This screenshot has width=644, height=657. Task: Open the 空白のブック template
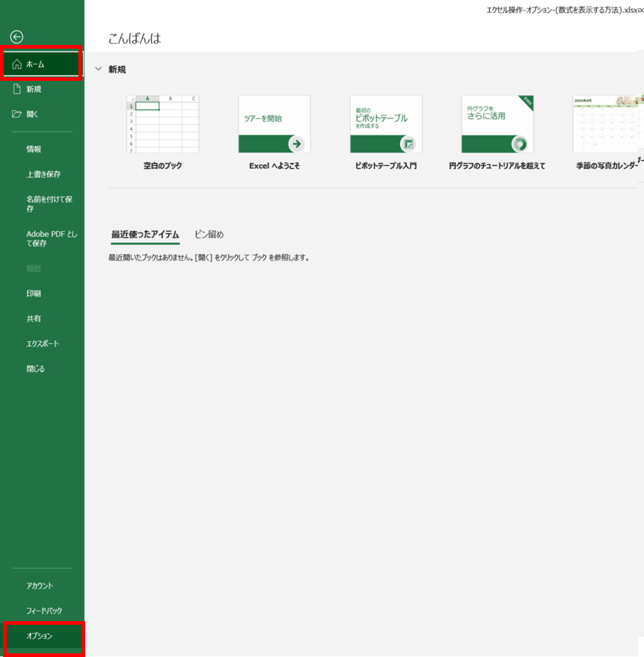click(162, 124)
